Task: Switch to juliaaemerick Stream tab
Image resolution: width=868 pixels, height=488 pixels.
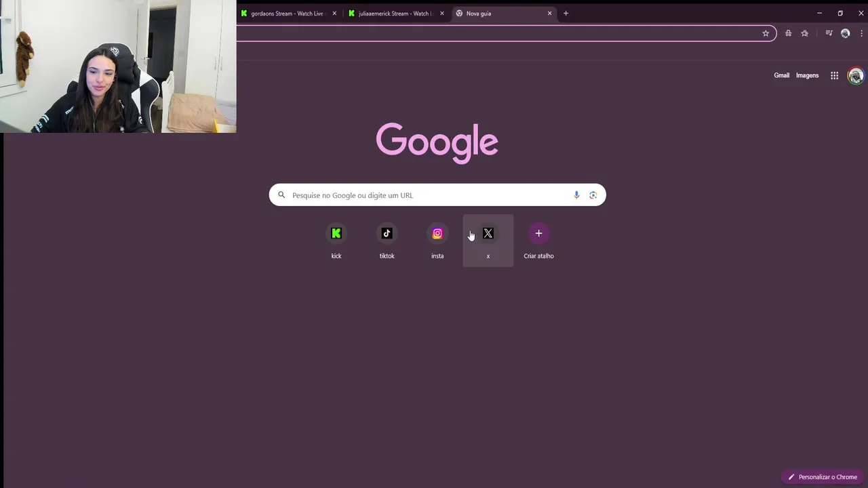Action: 396,14
